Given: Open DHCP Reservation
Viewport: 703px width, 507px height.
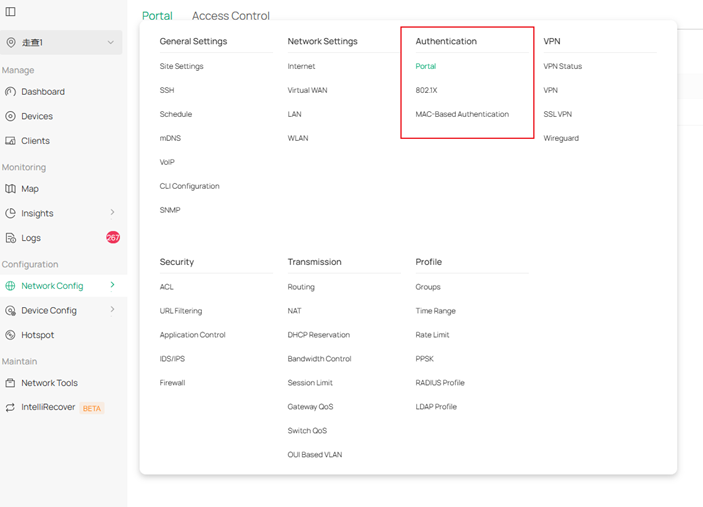Looking at the screenshot, I should pos(319,335).
